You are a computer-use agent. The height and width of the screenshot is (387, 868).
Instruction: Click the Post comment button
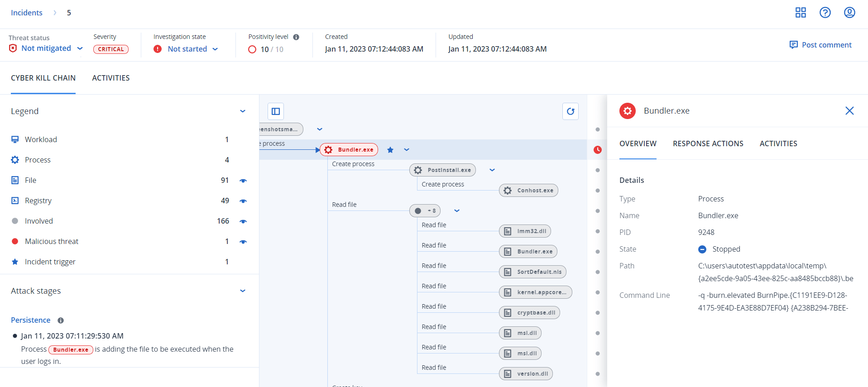point(820,45)
